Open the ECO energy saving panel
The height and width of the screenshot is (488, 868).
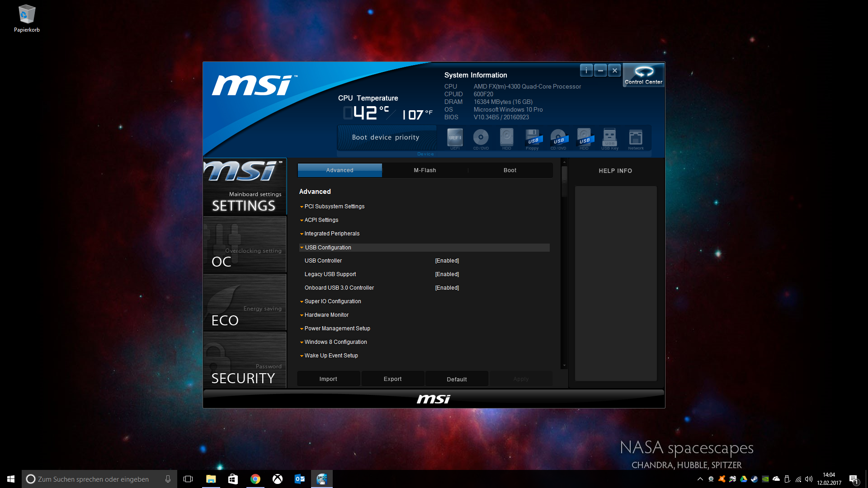tap(245, 303)
